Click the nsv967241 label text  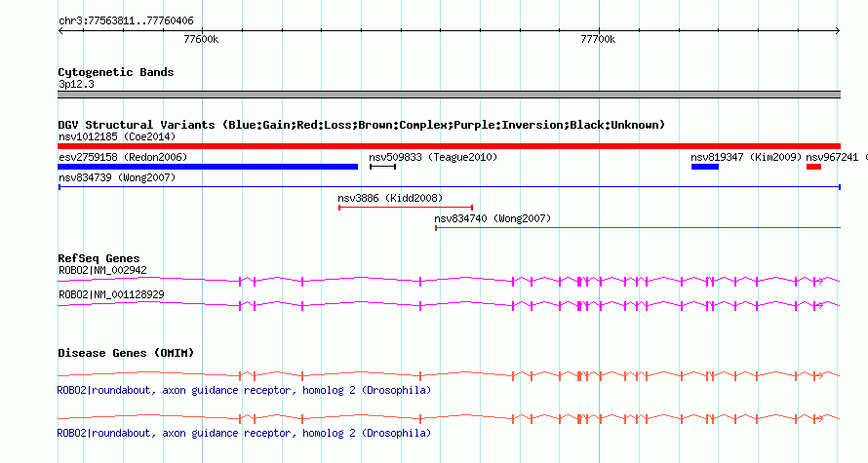pos(832,157)
